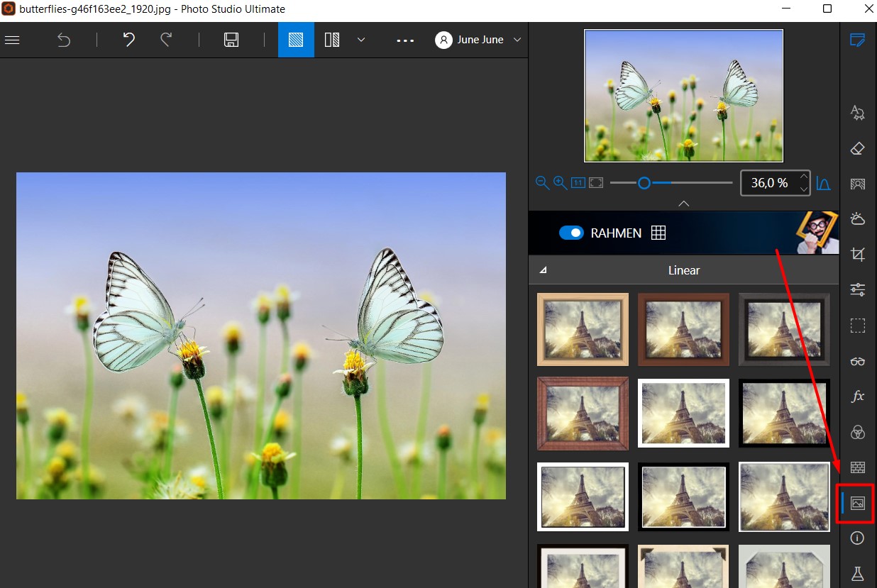Apply the ornate reddish wood frame

[583, 414]
